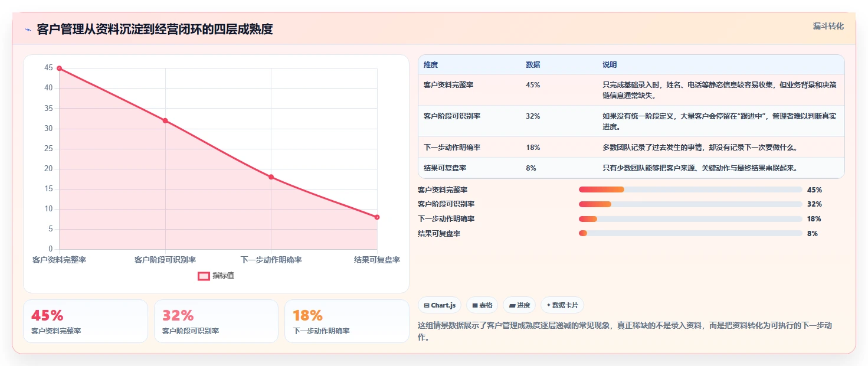
Task: Click the 维度 table column header
Action: coord(431,64)
